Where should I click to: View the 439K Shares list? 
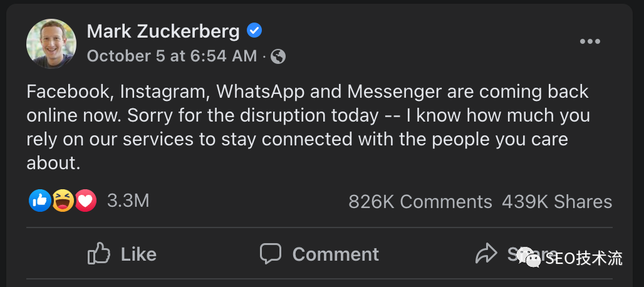557,202
